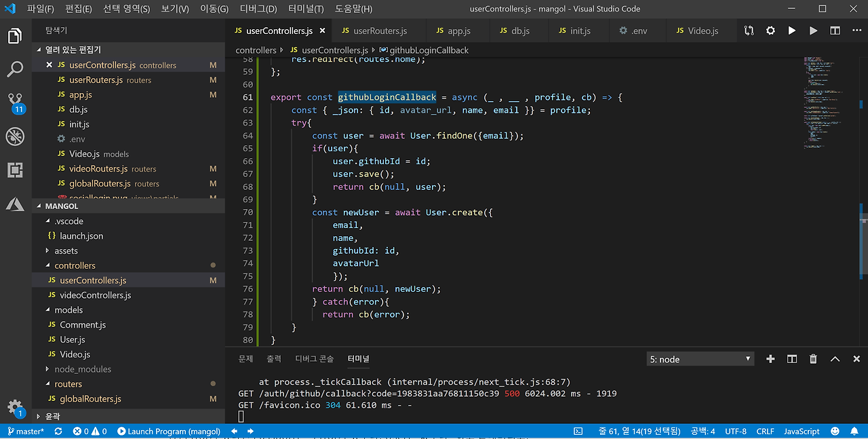Collapse the routers folder
This screenshot has width=868, height=439.
pos(129,384)
